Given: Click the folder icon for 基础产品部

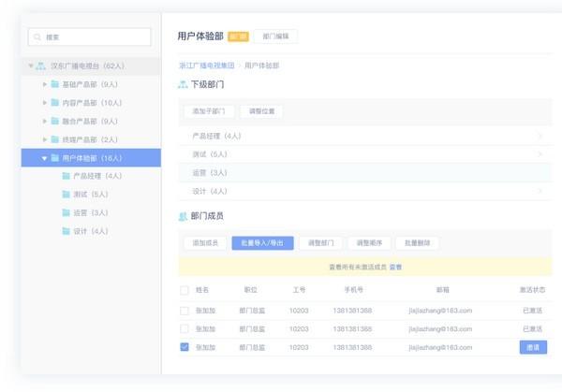Looking at the screenshot, I should coord(54,84).
